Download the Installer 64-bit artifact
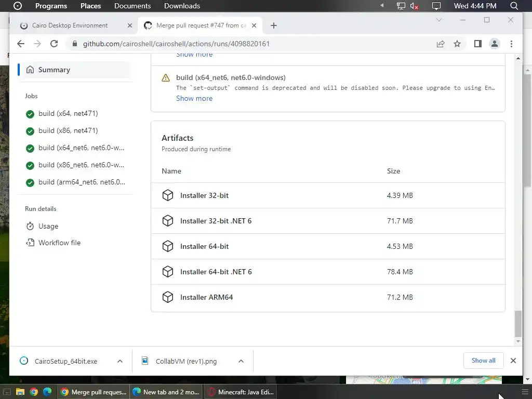 coord(204,246)
